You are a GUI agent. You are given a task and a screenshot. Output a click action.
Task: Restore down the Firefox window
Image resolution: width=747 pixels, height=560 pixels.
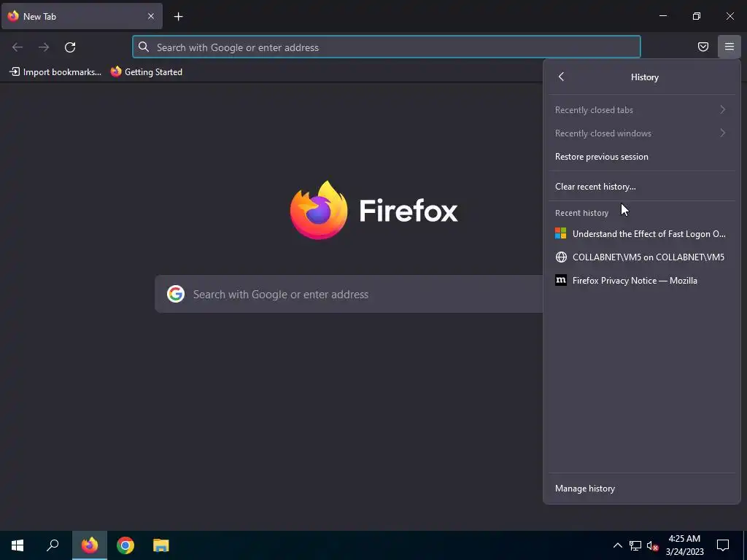tap(696, 16)
